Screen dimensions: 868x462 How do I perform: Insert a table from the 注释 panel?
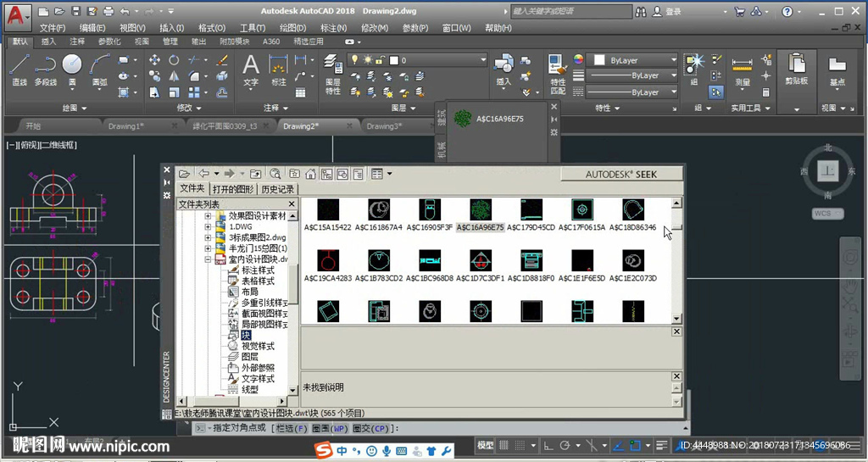[301, 92]
